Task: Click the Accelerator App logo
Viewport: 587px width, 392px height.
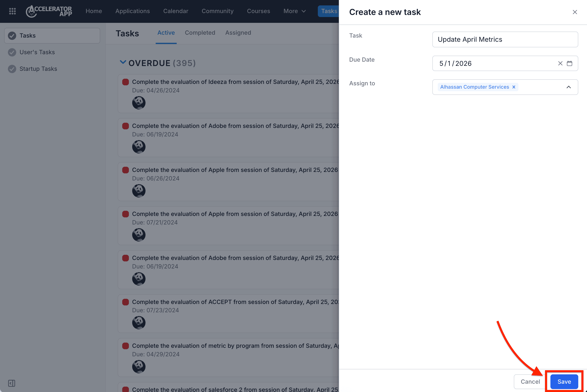Action: [49, 11]
